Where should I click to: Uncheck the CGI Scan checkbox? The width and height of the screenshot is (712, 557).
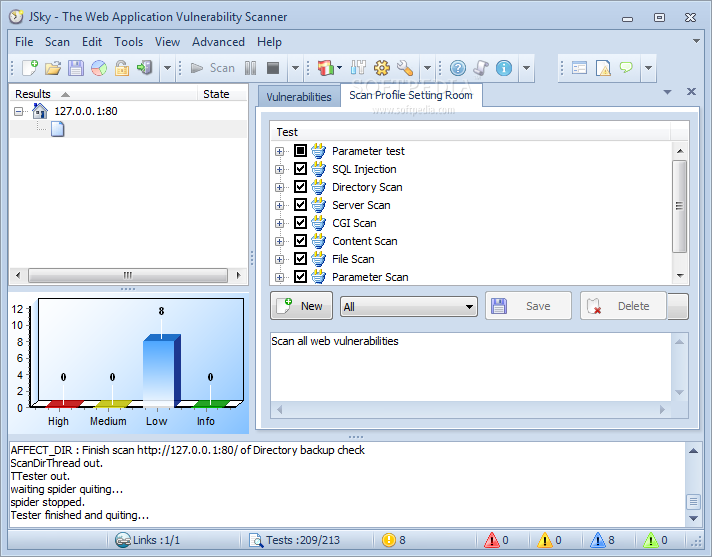[x=300, y=223]
